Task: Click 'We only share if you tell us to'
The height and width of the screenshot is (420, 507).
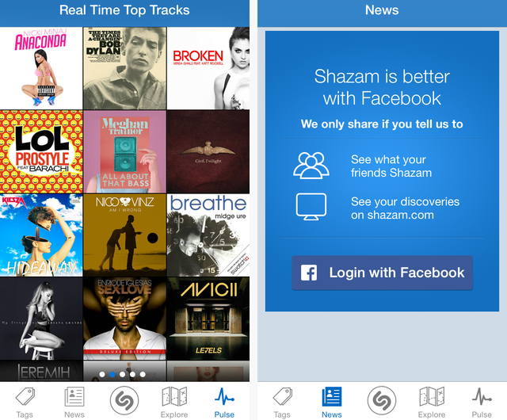Action: coord(382,124)
